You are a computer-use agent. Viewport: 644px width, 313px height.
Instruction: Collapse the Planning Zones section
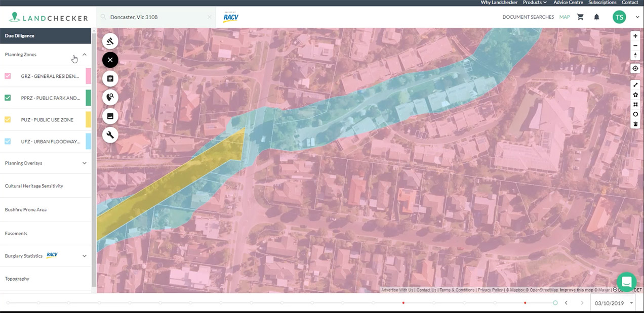[85, 55]
